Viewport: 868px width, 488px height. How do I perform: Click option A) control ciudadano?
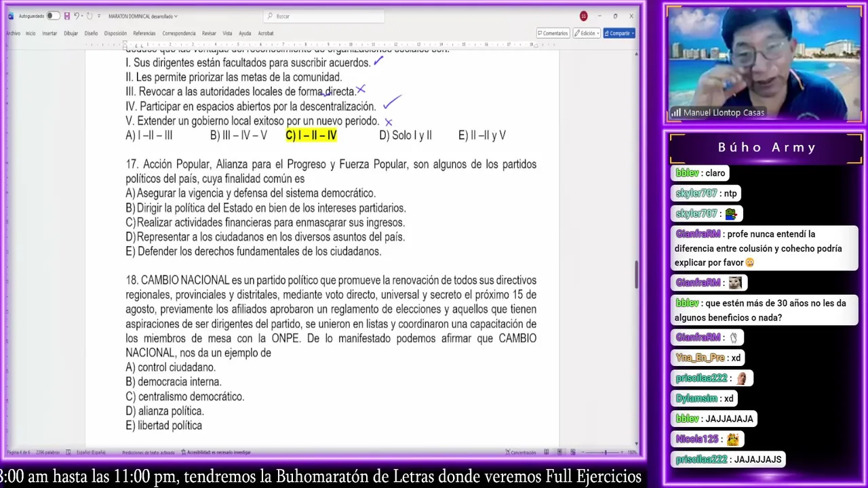[x=170, y=367]
